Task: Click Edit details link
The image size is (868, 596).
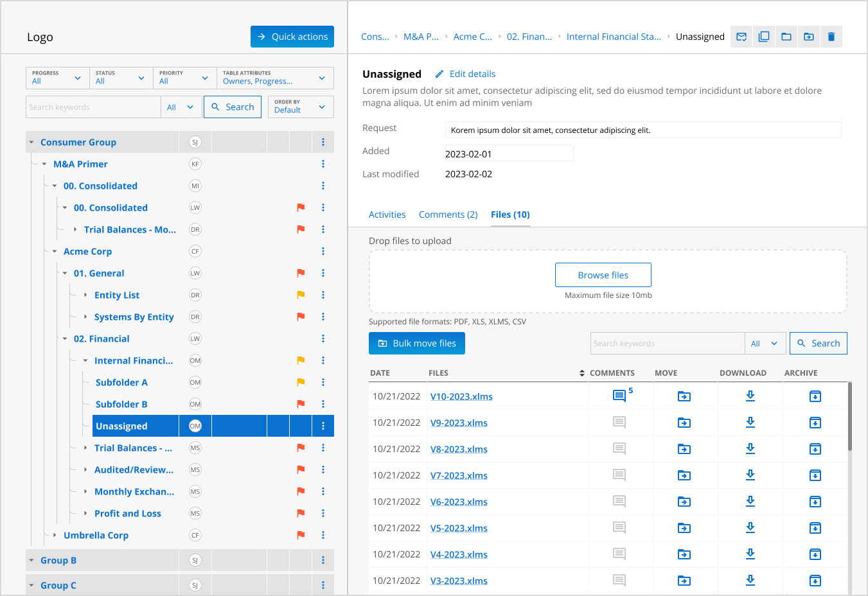Action: [472, 74]
